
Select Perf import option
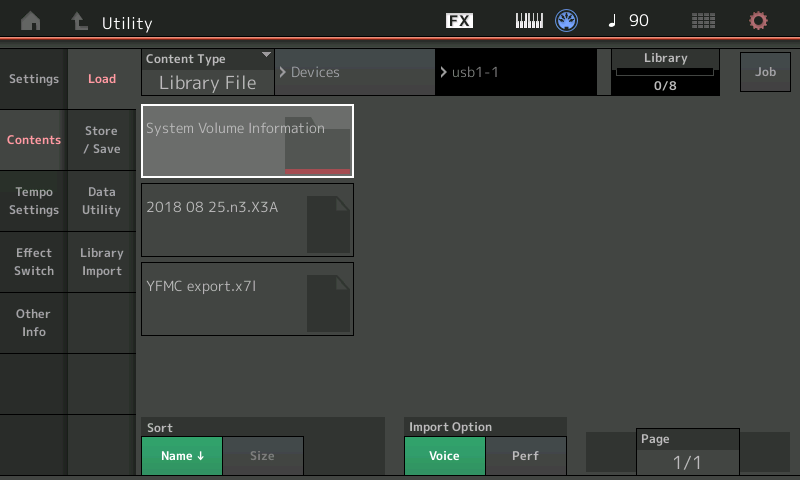pyautogui.click(x=525, y=456)
